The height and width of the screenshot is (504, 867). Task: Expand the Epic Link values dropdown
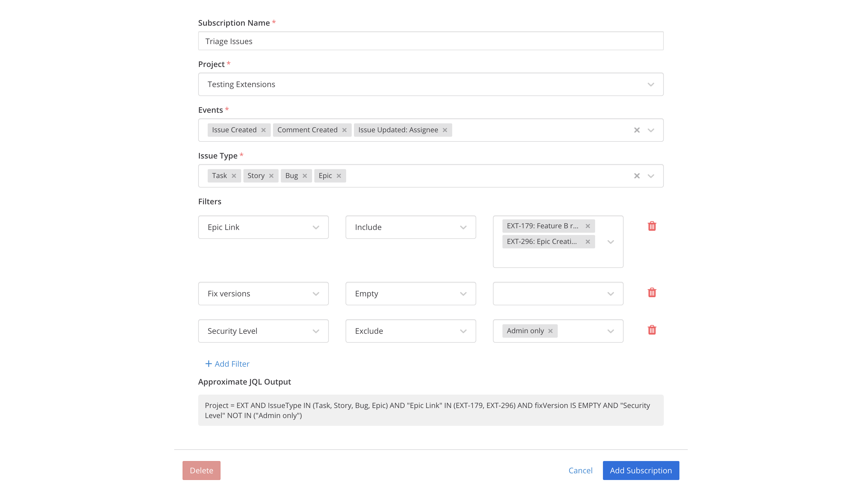pyautogui.click(x=611, y=242)
